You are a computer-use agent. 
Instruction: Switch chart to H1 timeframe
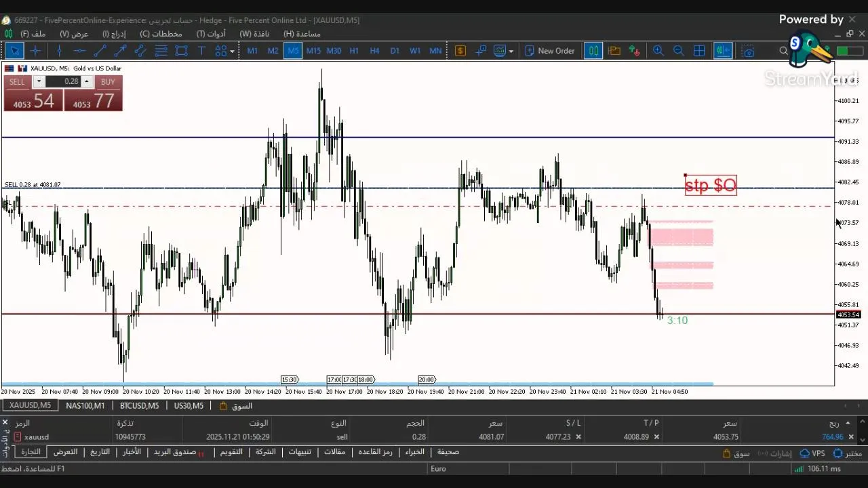354,51
